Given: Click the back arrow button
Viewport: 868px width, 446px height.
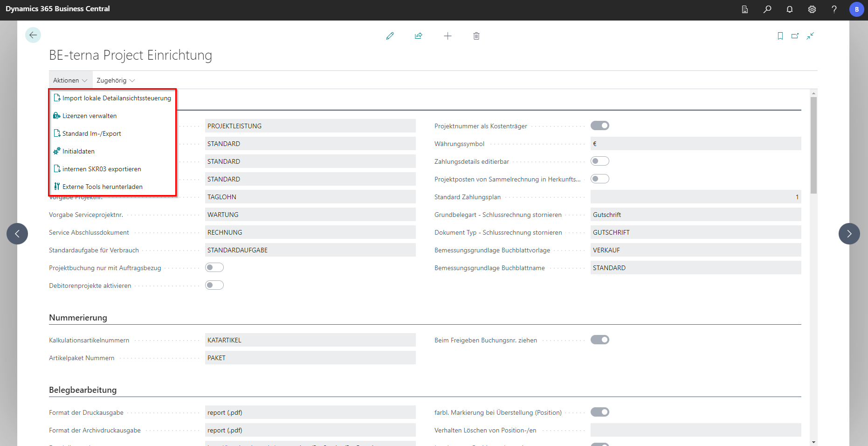Looking at the screenshot, I should tap(33, 35).
